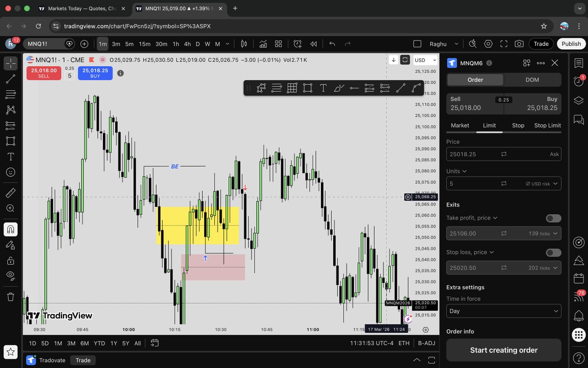The image size is (588, 368).
Task: Create an alert with the clock-plus icon
Action: [x=297, y=44]
